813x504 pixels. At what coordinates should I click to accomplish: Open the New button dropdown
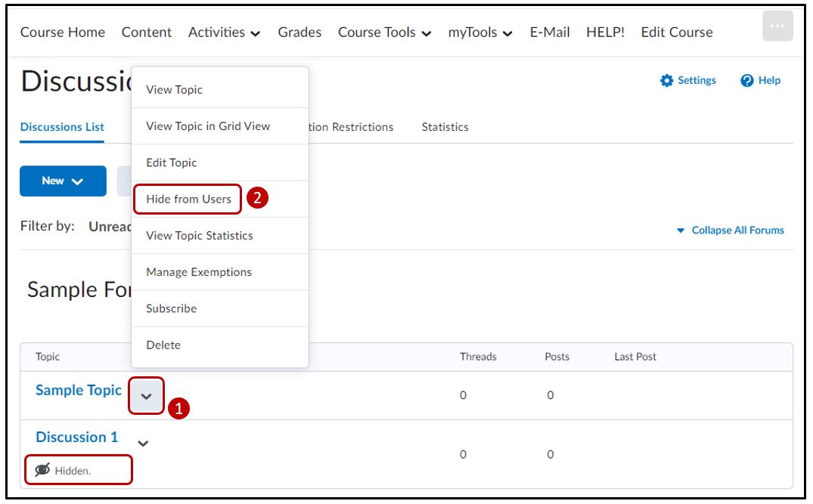pyautogui.click(x=63, y=181)
